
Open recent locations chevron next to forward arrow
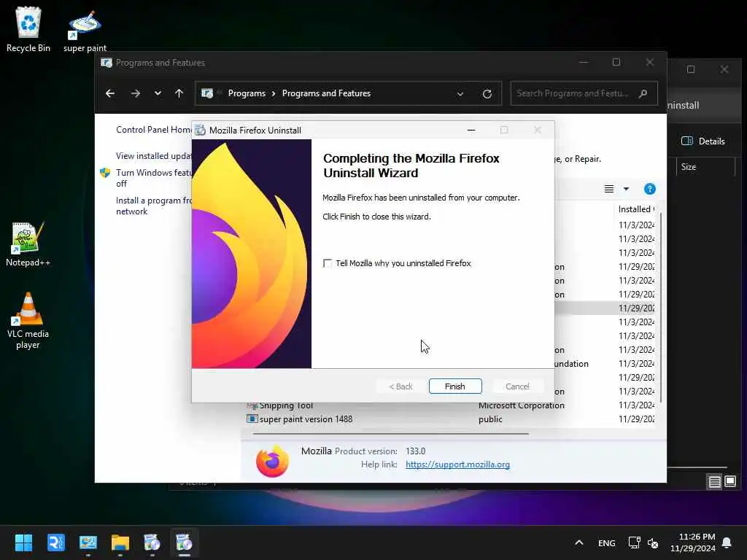158,93
